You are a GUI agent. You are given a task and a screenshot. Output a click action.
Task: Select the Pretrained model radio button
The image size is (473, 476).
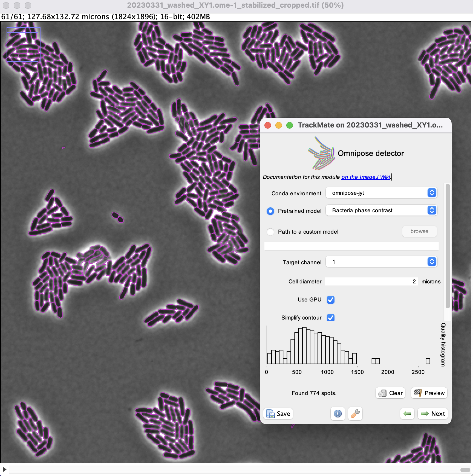270,211
